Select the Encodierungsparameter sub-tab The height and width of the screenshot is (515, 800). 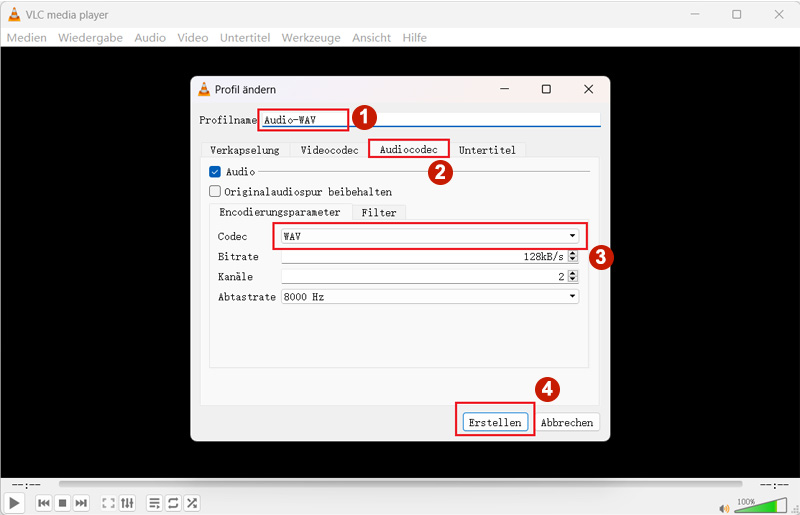click(280, 212)
